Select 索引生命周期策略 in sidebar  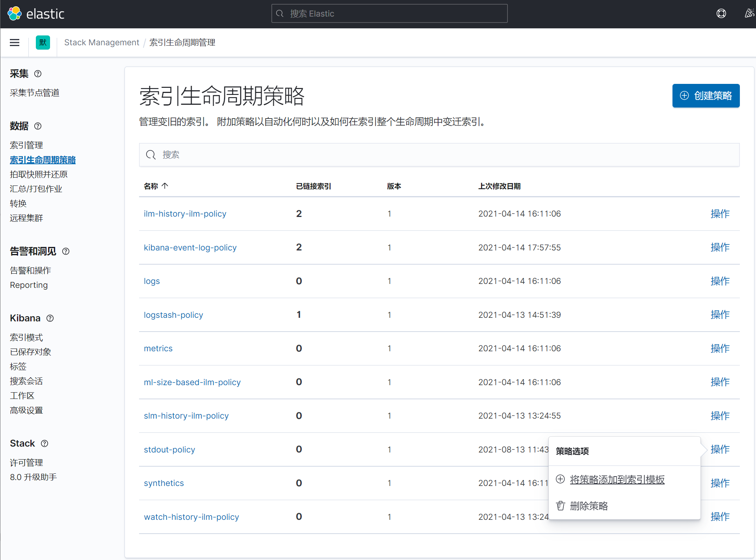tap(43, 160)
